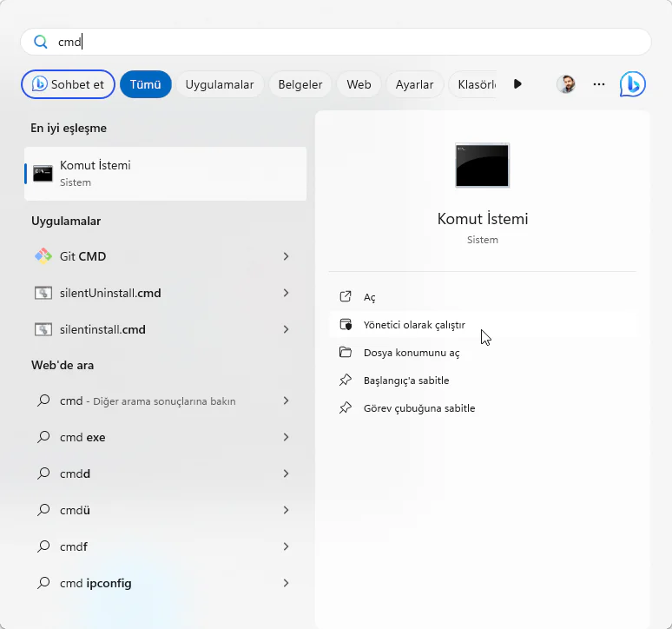Open the three-dot more options menu
672x629 pixels.
tap(599, 84)
